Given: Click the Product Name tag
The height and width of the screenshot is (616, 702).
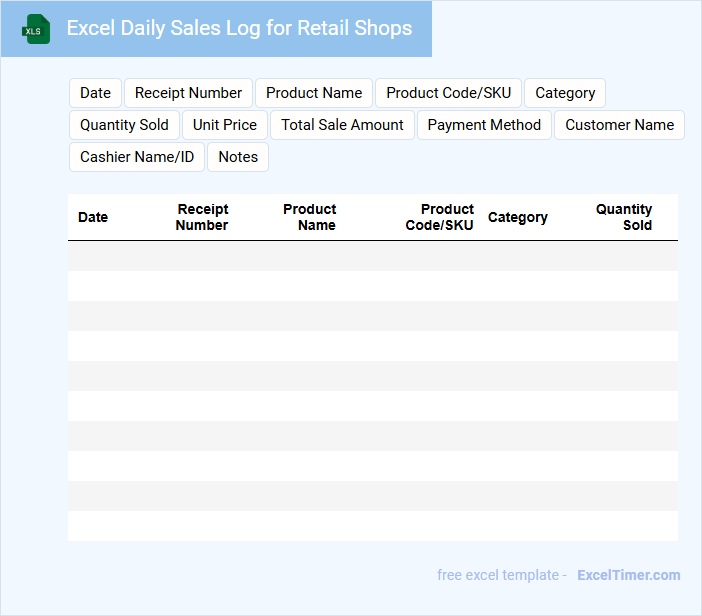Looking at the screenshot, I should click(x=314, y=93).
